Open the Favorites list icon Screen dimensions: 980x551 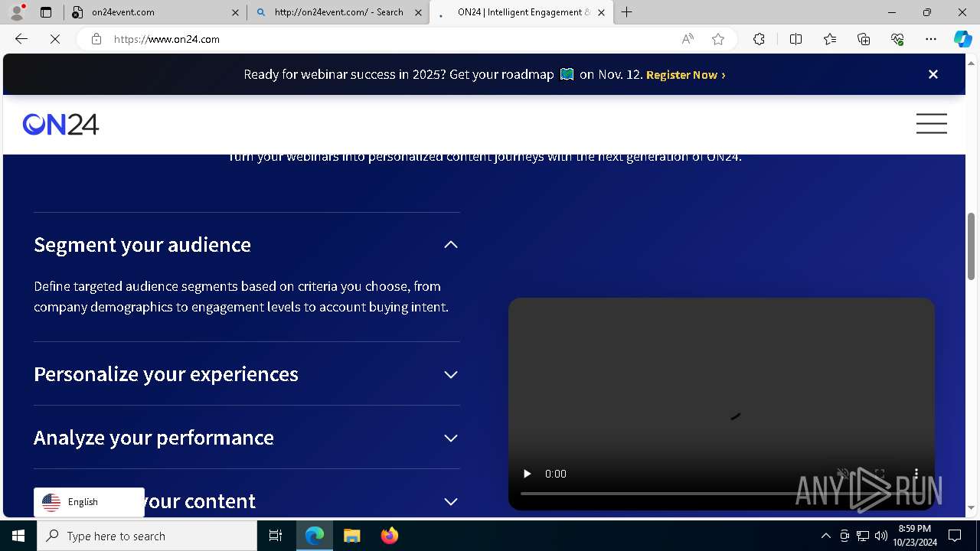tap(830, 39)
